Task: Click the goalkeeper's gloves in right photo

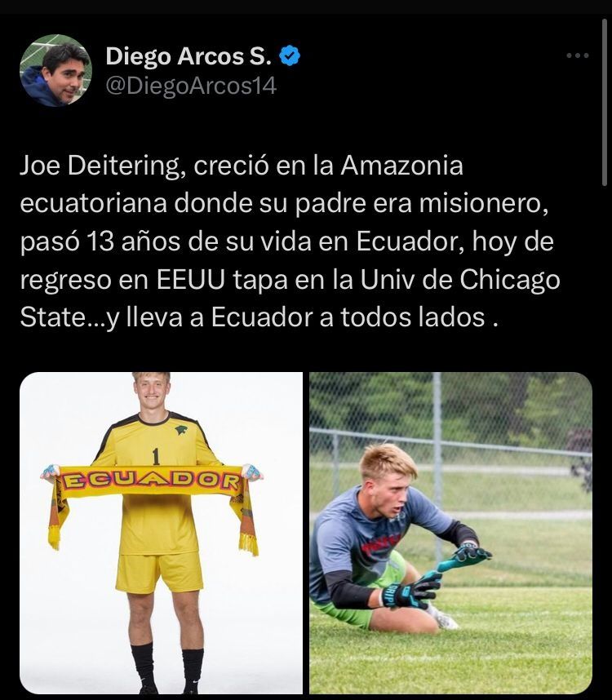Action: (437, 576)
